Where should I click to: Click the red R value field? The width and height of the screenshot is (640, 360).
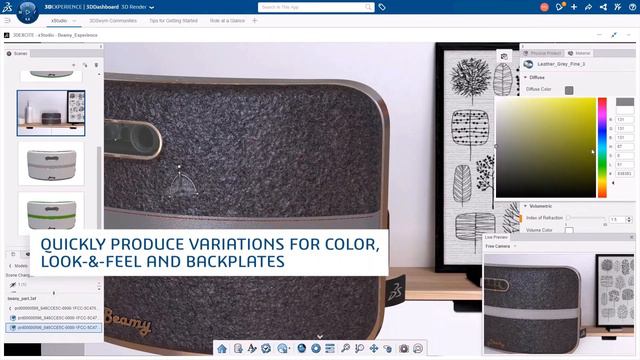coord(624,120)
